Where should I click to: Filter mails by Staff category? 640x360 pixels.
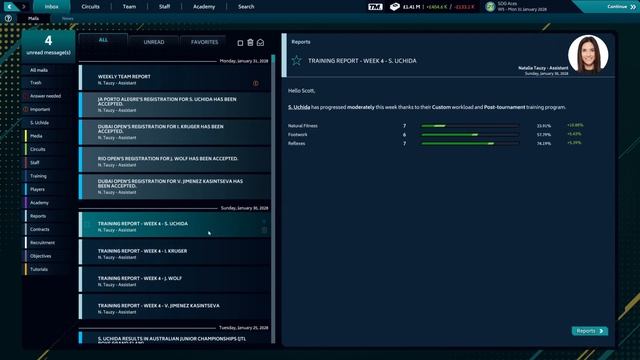(x=49, y=163)
